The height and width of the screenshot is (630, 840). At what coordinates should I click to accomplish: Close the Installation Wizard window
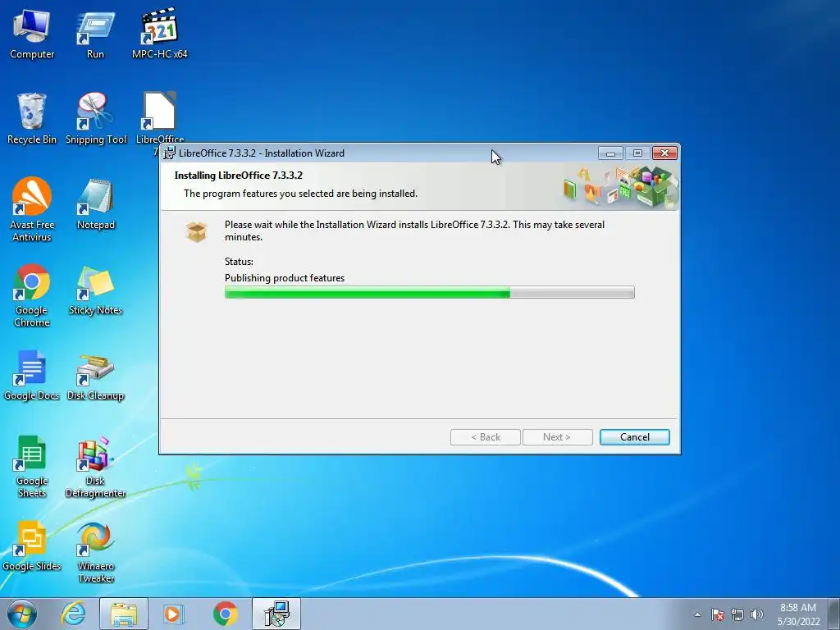[x=664, y=153]
